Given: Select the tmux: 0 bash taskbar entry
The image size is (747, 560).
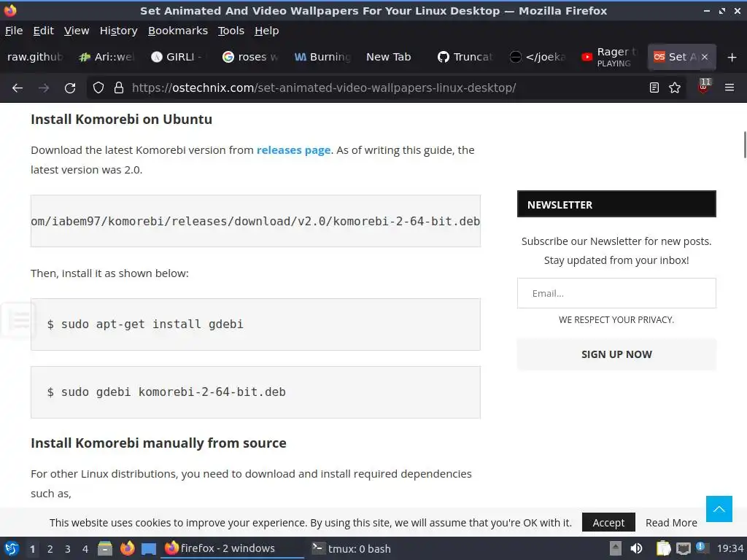Looking at the screenshot, I should click(352, 548).
